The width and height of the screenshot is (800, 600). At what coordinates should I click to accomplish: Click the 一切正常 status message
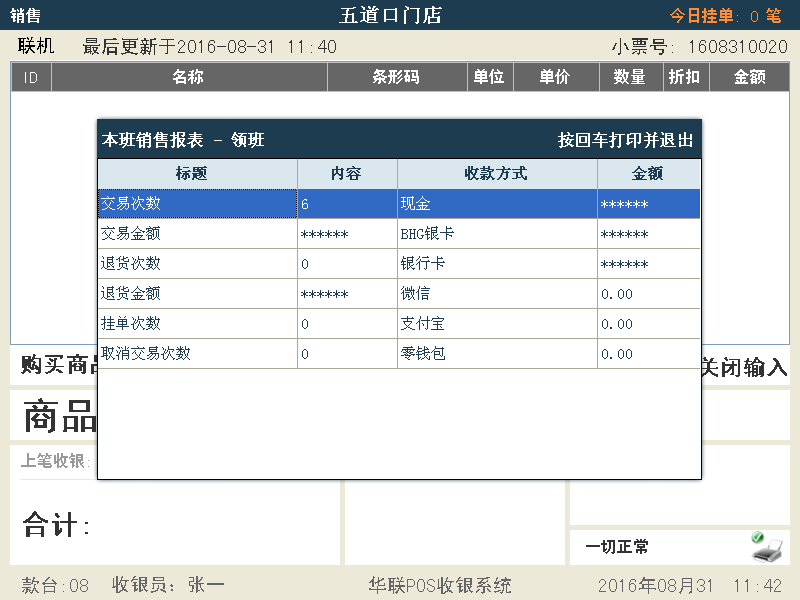[617, 547]
